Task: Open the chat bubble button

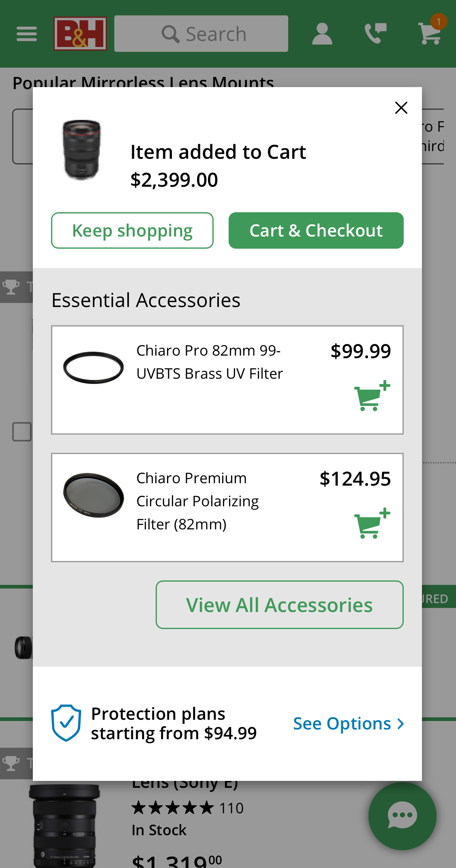Action: click(x=402, y=816)
